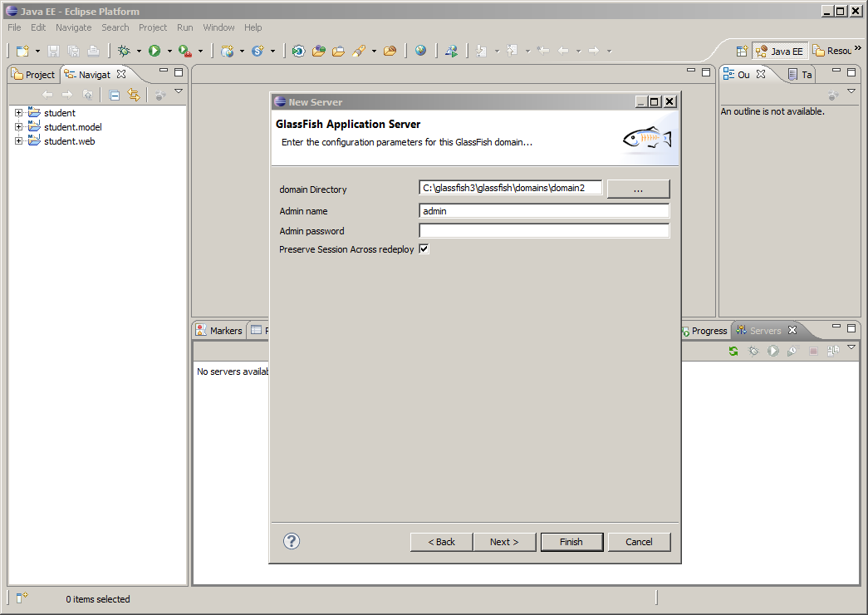Click the Admin password input field
Image resolution: width=868 pixels, height=615 pixels.
[x=544, y=231]
